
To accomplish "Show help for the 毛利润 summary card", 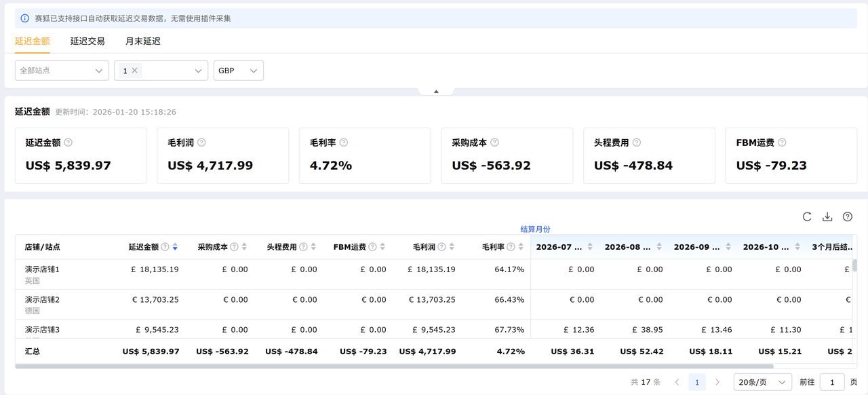I will click(x=201, y=143).
